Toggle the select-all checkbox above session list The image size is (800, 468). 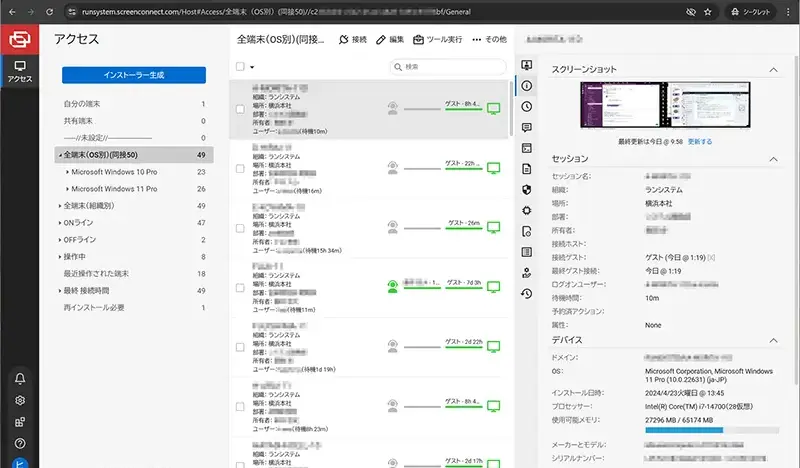point(240,66)
